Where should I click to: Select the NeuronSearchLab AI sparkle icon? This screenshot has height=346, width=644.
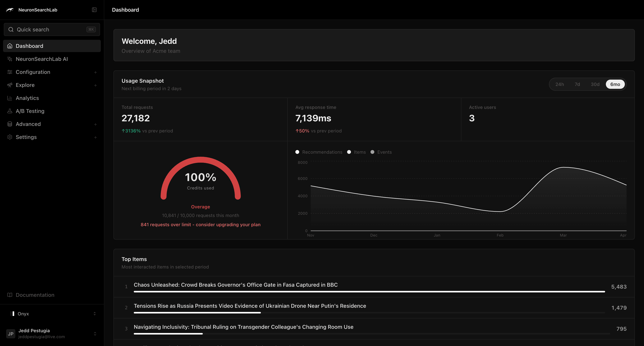tap(10, 59)
